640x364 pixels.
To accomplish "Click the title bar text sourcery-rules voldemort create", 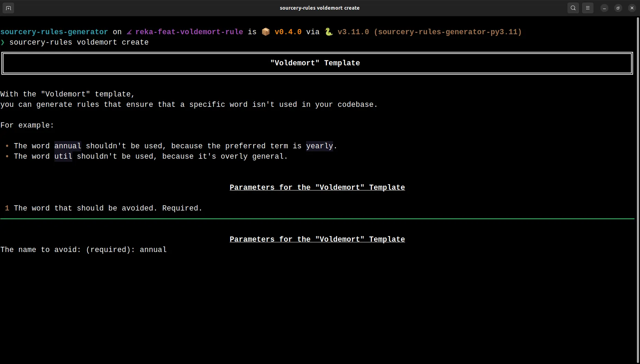I will pyautogui.click(x=319, y=8).
